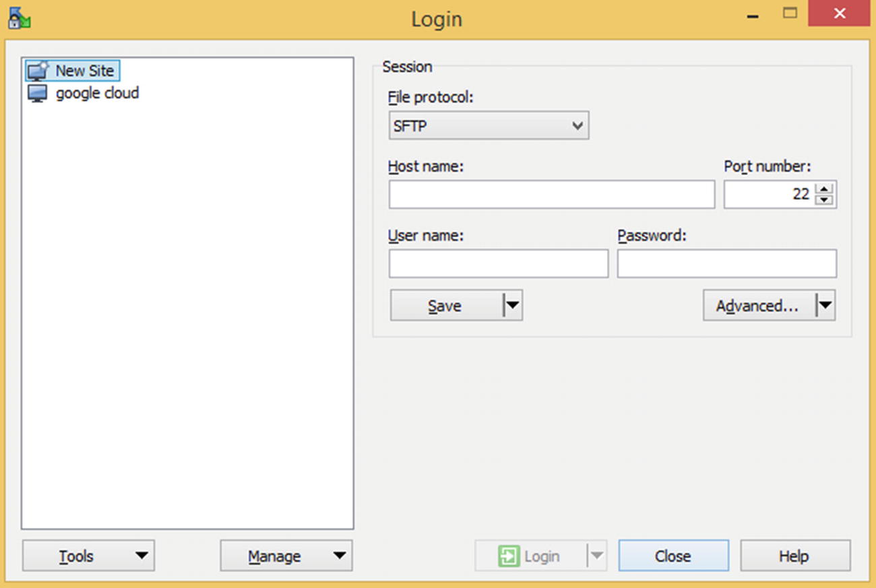
Task: Select the New Site computer icon
Action: pos(38,71)
